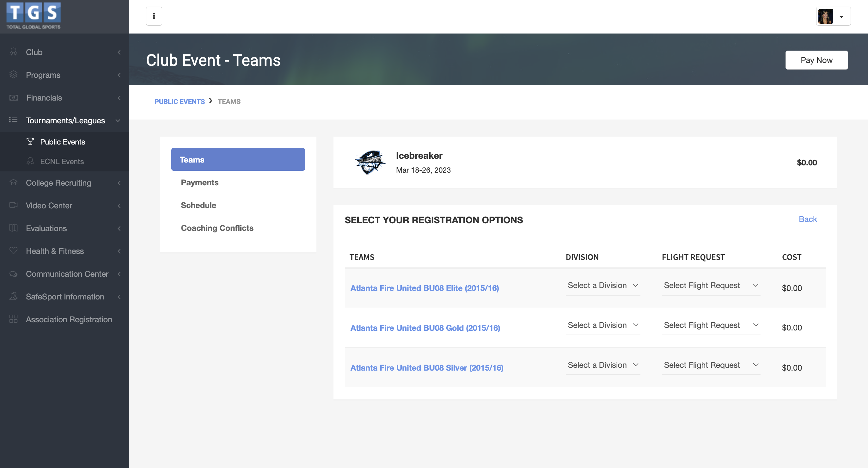Open Atlanta Fire United BU08 Gold team
Viewport: 868px width, 468px height.
point(425,328)
